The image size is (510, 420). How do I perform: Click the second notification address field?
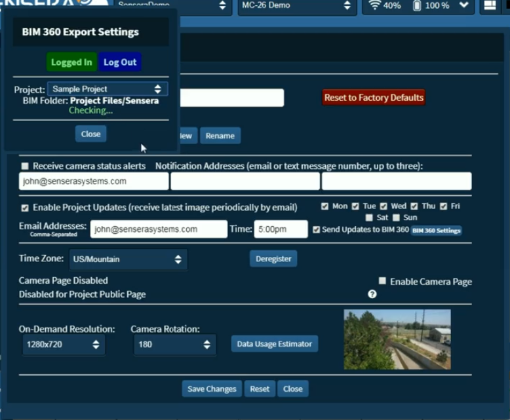[x=245, y=181]
